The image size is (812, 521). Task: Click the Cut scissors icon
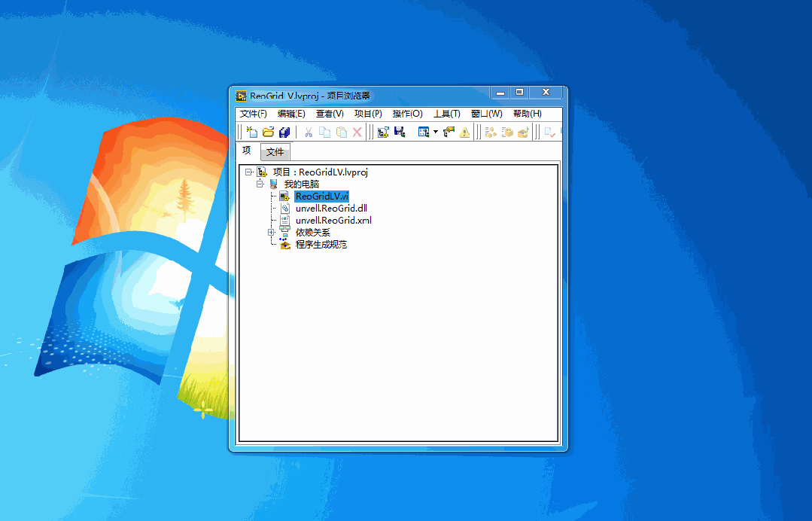(309, 132)
